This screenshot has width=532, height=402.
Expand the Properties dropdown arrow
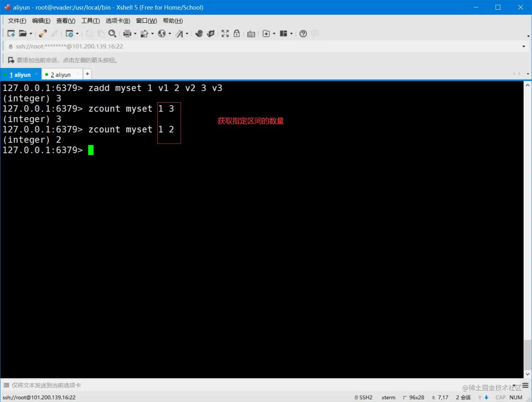[77, 34]
